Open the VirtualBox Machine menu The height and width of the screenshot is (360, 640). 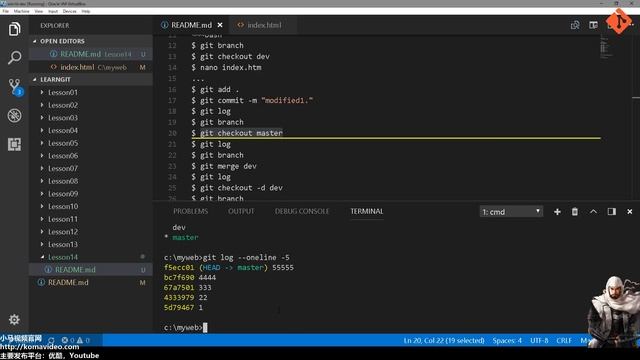[x=21, y=11]
